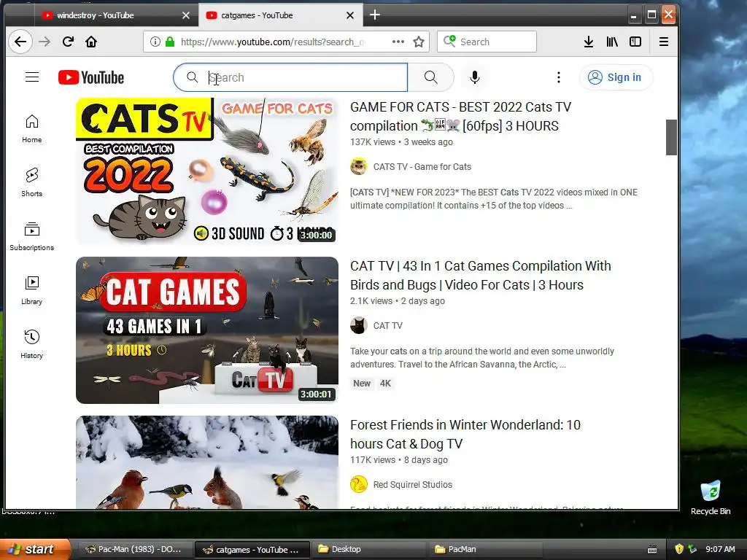Open the browser home page
The image size is (747, 560).
point(91,42)
